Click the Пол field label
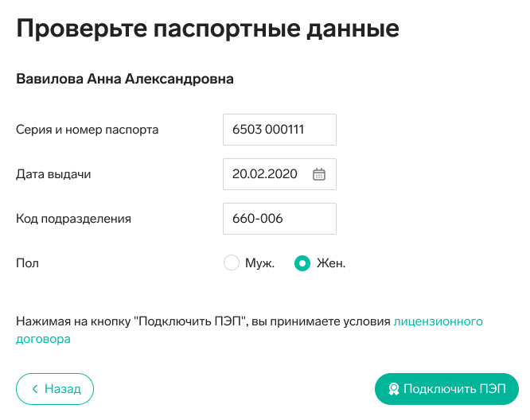Image resolution: width=530 pixels, height=420 pixels. pos(27,263)
